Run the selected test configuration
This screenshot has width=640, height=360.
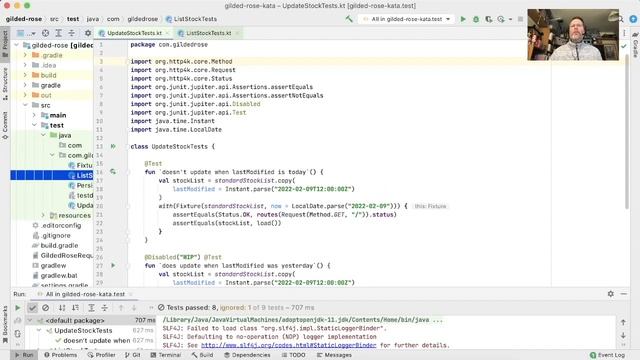[x=463, y=19]
